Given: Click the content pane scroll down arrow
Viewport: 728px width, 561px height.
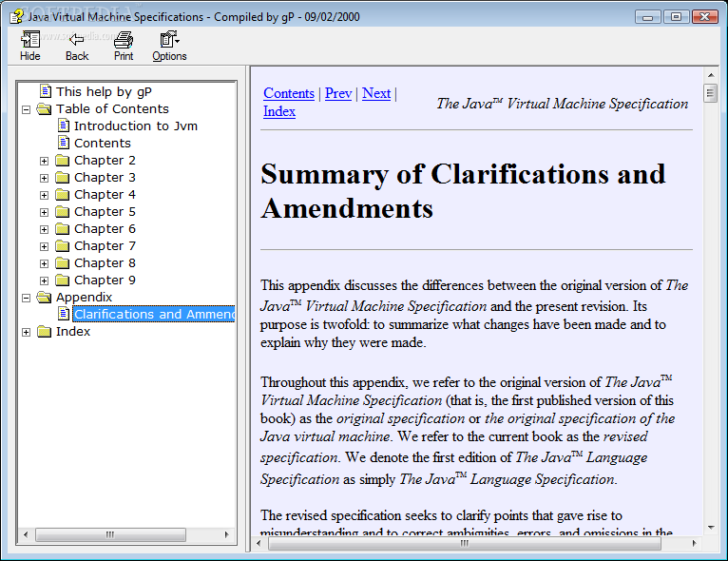Looking at the screenshot, I should click(711, 528).
